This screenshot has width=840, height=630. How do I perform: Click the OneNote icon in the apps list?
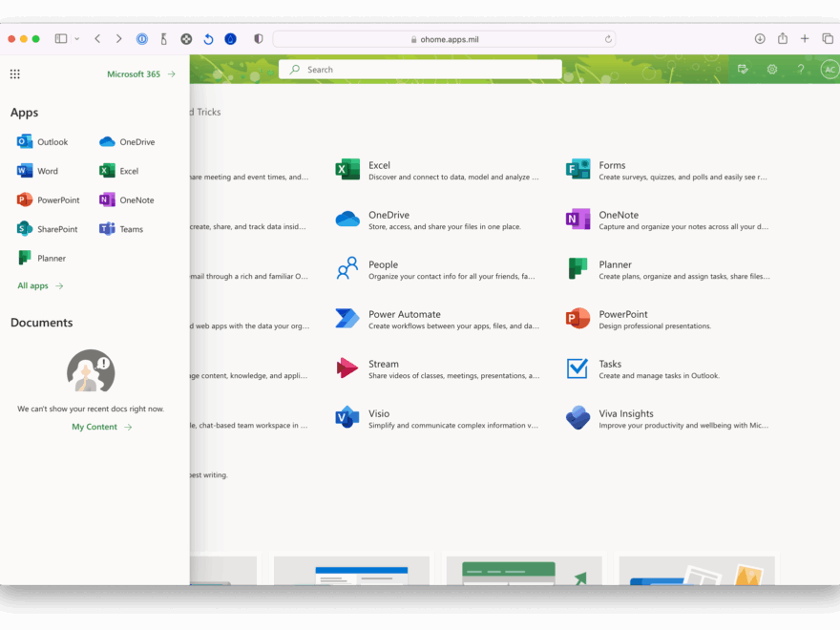pos(577,220)
